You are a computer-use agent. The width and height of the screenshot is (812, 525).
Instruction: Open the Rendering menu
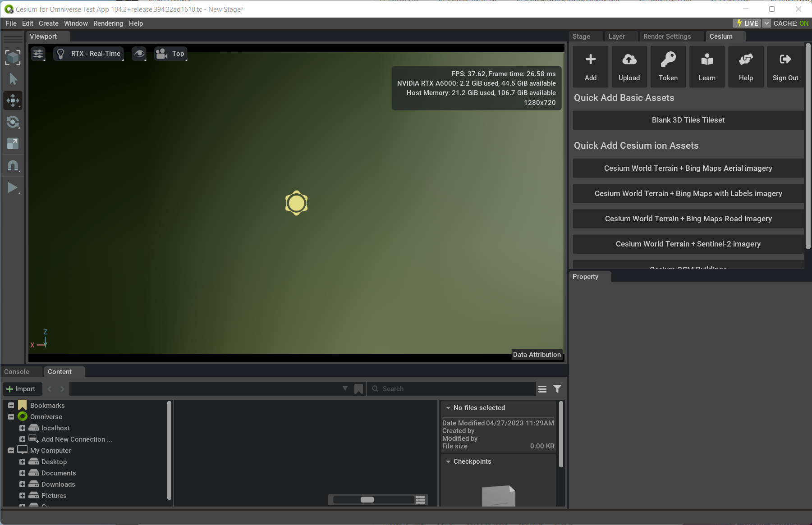(108, 23)
